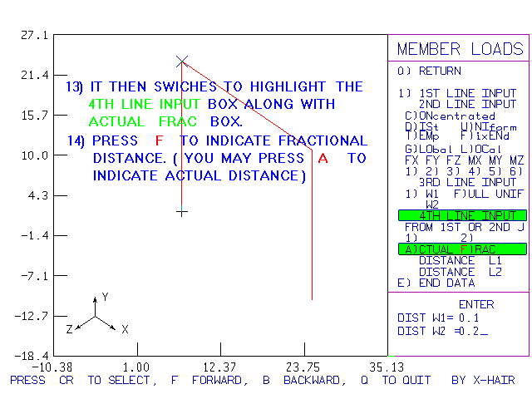Viewport: 532px width, 399px height.
Task: Choose the CONcentrated load type
Action: [x=450, y=116]
